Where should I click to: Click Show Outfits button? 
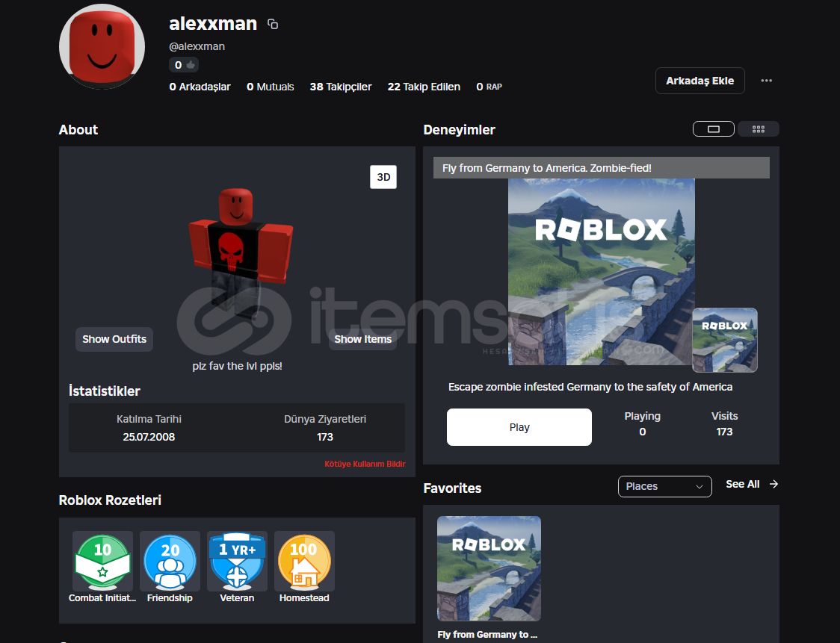(114, 340)
